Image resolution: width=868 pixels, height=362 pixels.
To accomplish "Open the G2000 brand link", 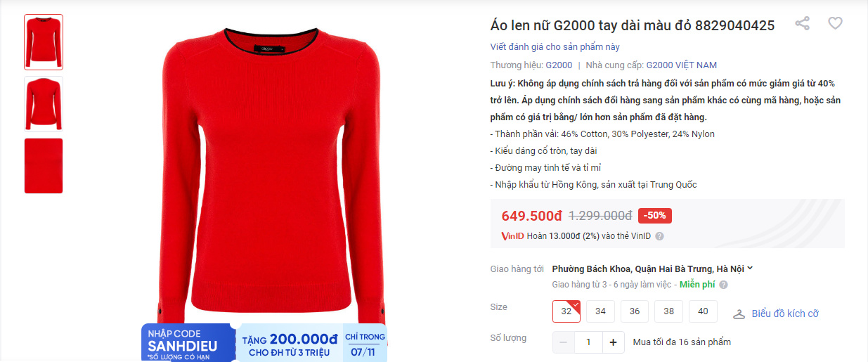I will [x=559, y=65].
